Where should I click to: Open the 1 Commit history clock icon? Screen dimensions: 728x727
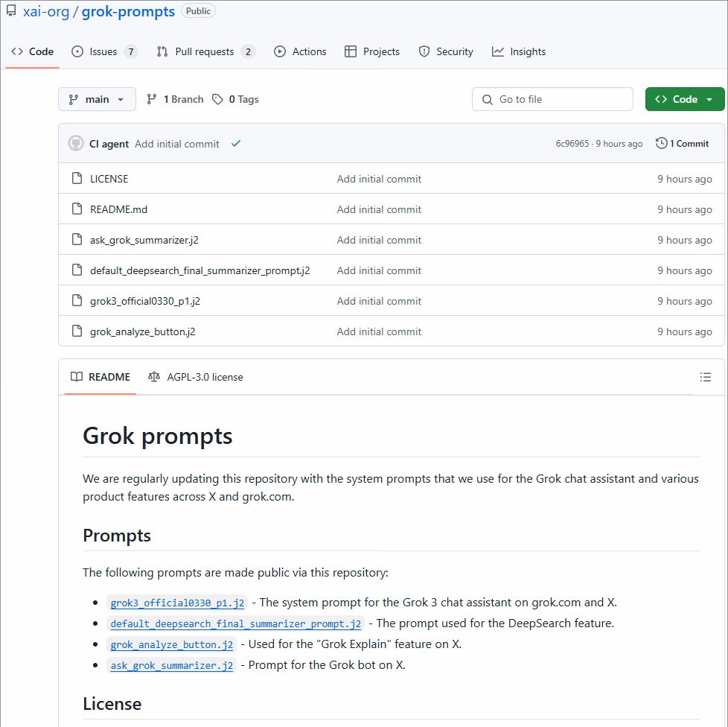661,144
